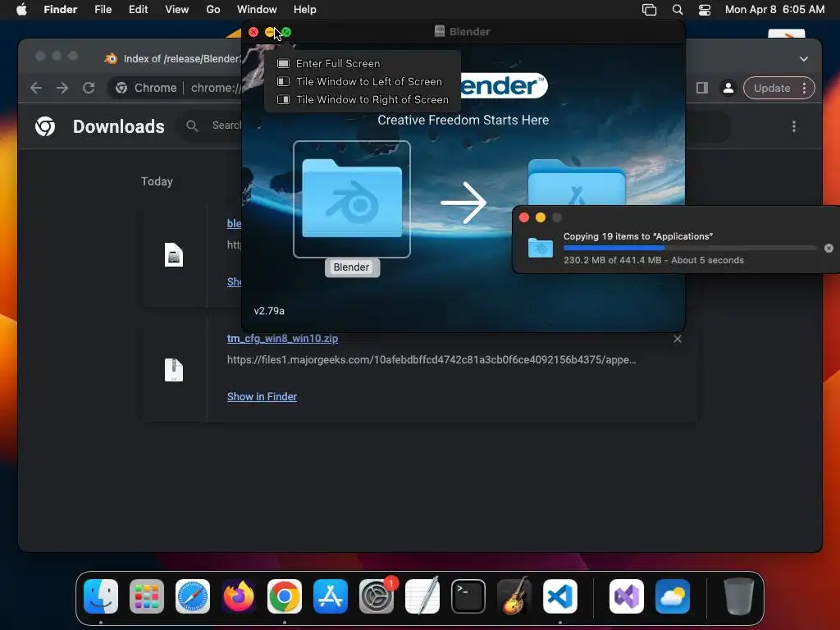Expand the Chrome tab search chevron
Image resolution: width=840 pixels, height=630 pixels.
pyautogui.click(x=804, y=59)
